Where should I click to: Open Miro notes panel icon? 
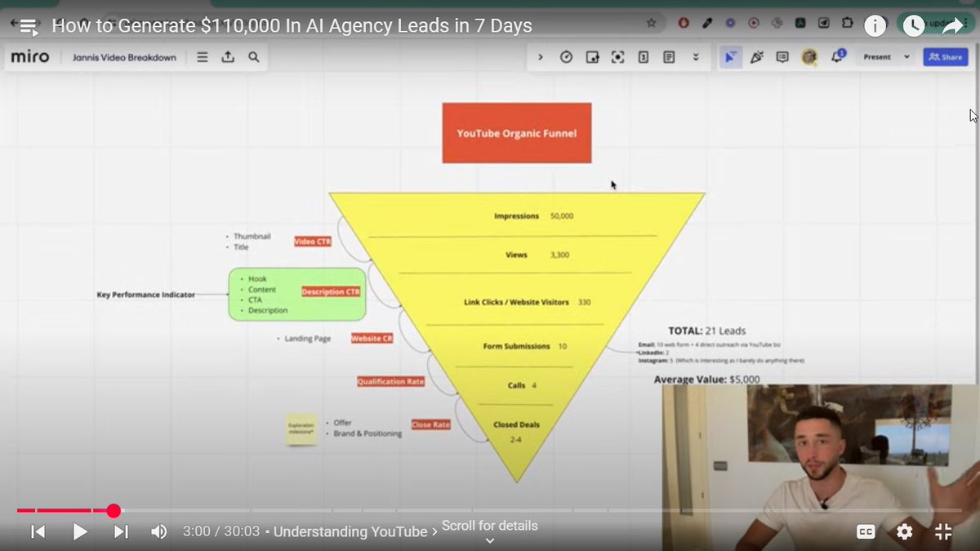tap(669, 57)
